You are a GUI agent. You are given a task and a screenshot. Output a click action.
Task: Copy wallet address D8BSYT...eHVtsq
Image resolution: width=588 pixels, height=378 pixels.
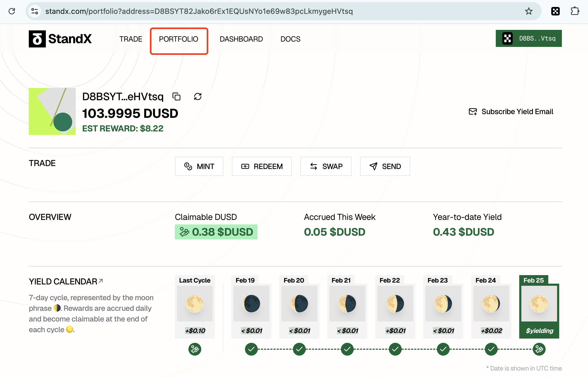click(176, 96)
